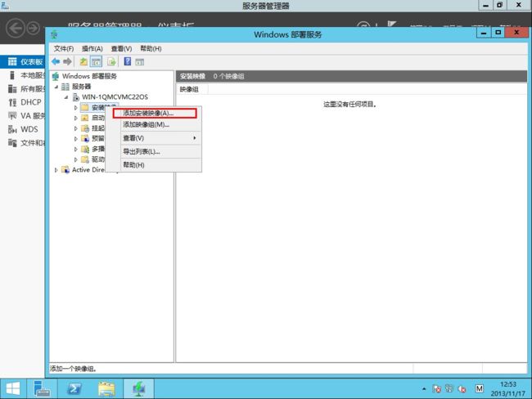Click the 启动 boot images folder icon
Screen dimensions: 532x399
click(85, 118)
